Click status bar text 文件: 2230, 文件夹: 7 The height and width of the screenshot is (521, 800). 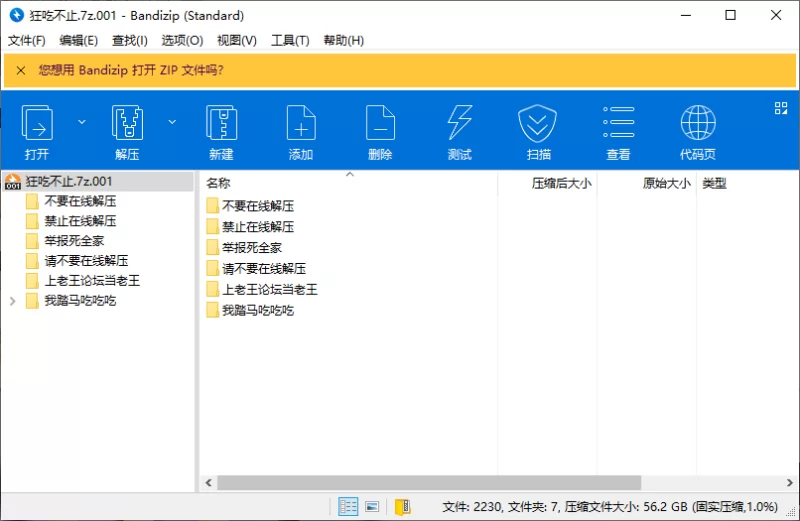tap(500, 507)
